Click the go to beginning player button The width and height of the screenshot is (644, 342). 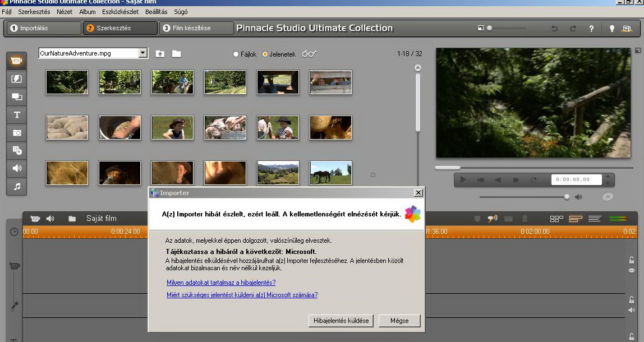(x=481, y=179)
